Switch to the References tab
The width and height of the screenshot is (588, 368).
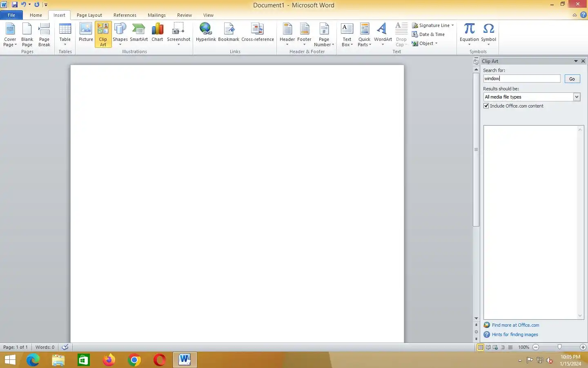pyautogui.click(x=125, y=15)
